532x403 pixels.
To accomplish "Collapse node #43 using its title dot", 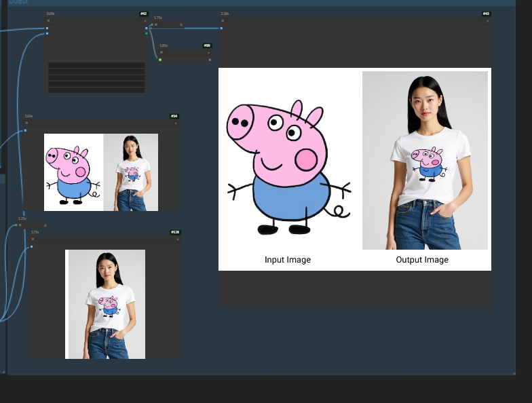I will tap(223, 20).
